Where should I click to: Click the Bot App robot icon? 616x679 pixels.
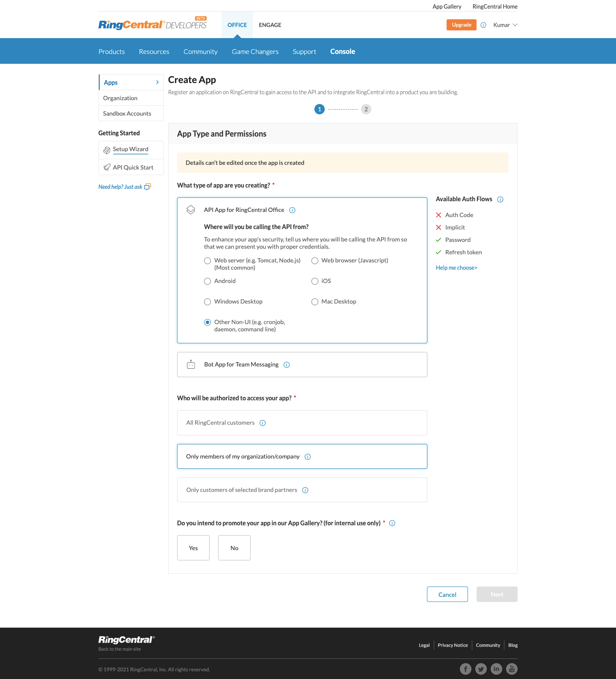click(191, 364)
